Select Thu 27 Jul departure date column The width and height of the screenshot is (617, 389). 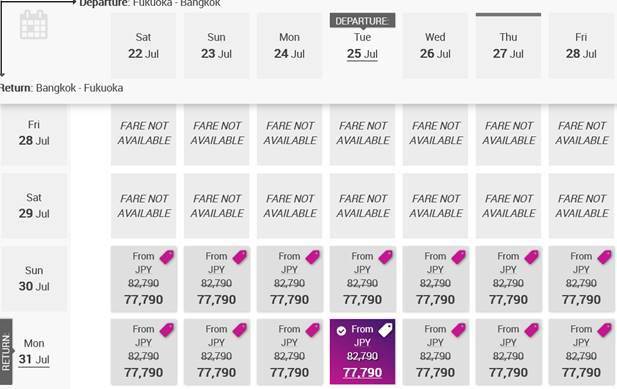(x=508, y=46)
